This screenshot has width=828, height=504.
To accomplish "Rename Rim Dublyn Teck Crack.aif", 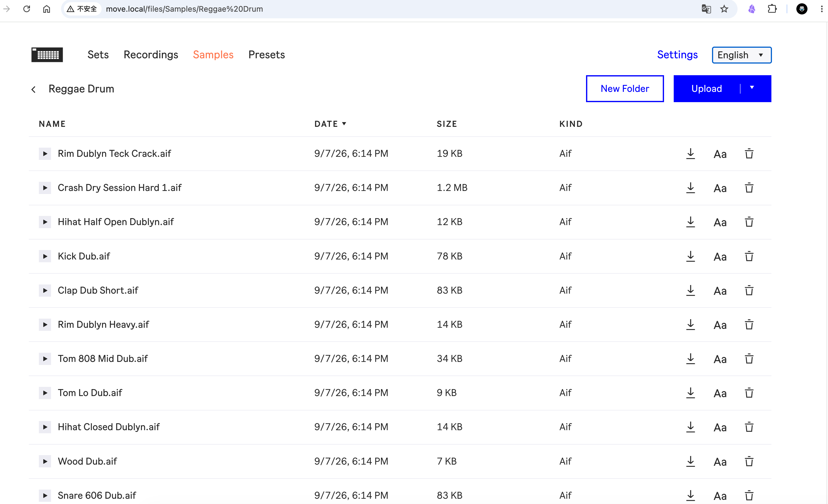I will click(720, 154).
